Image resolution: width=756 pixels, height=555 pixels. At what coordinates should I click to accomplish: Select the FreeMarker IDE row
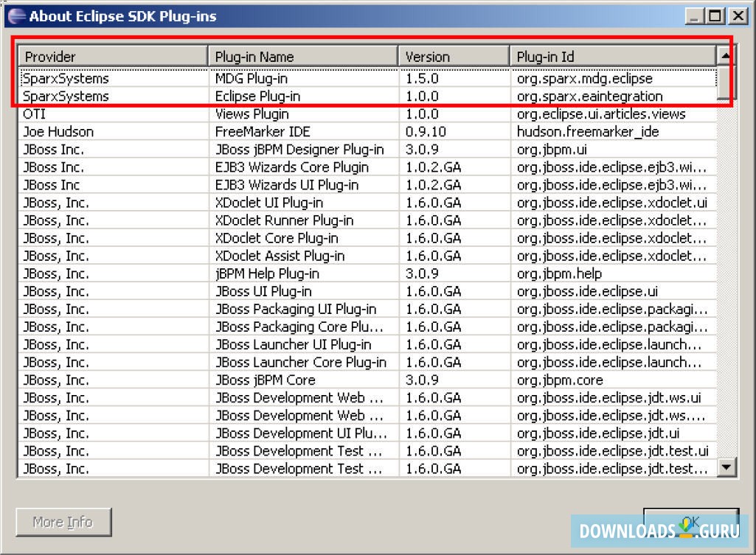point(367,131)
